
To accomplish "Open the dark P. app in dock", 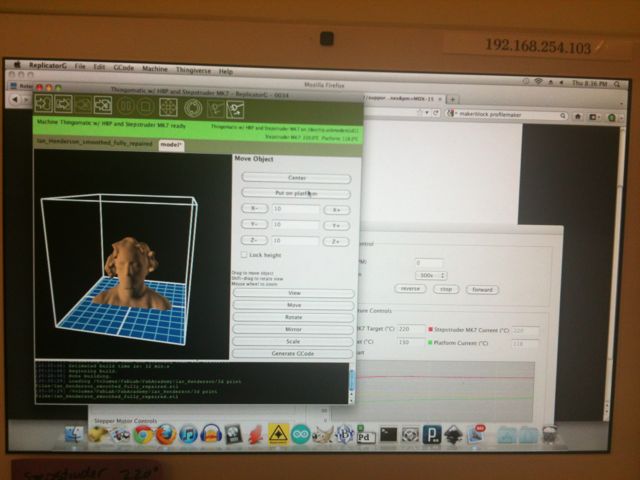I will [432, 435].
